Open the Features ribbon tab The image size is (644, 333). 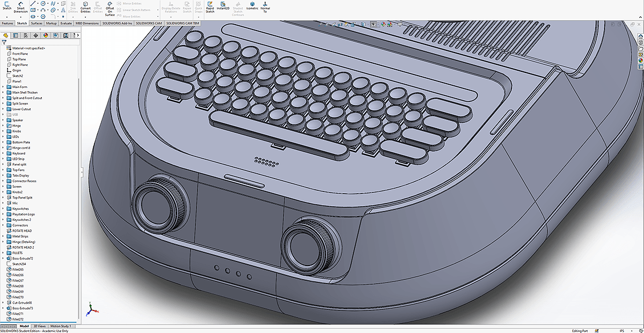pyautogui.click(x=8, y=24)
